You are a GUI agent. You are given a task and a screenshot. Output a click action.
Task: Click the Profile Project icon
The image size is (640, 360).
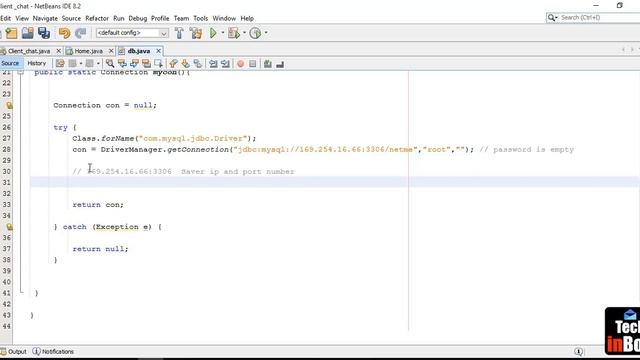[255, 33]
